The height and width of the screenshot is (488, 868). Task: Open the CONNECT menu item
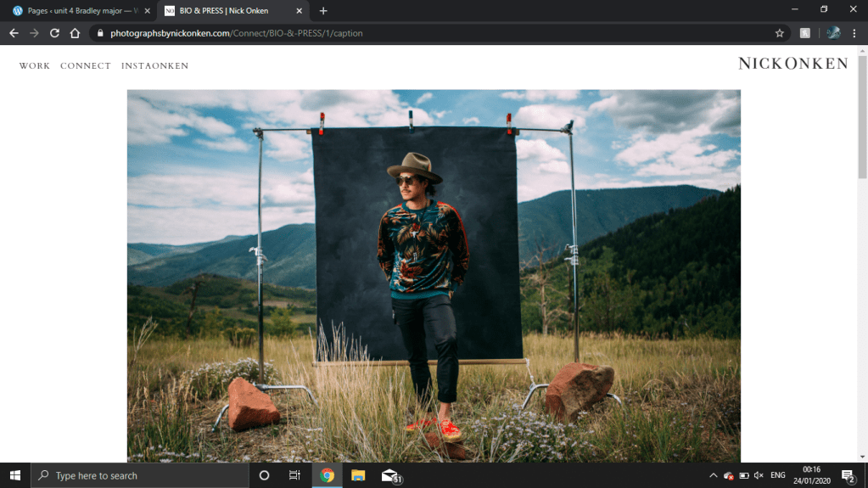(x=85, y=66)
